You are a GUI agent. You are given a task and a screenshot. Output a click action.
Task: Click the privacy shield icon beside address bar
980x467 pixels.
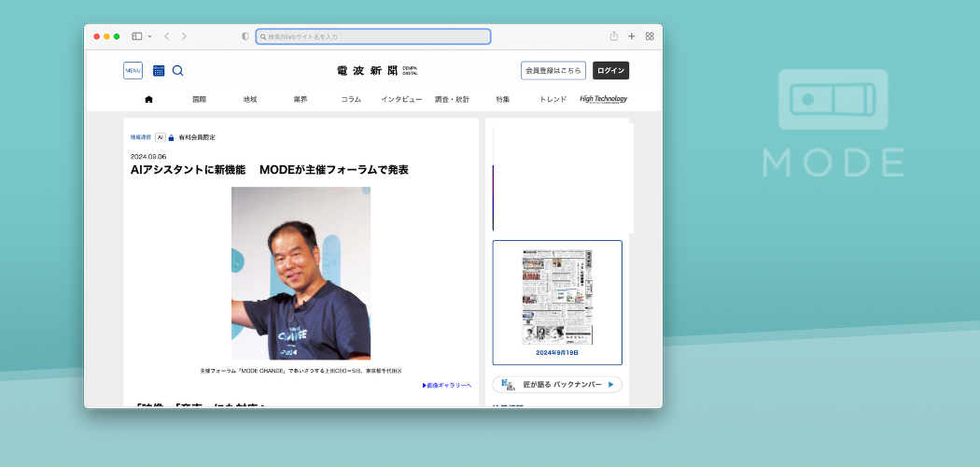[x=245, y=36]
